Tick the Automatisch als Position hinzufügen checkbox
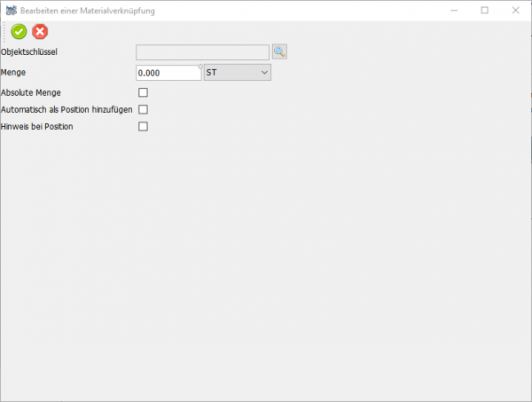Screen dimensions: 532x402 tap(143, 109)
